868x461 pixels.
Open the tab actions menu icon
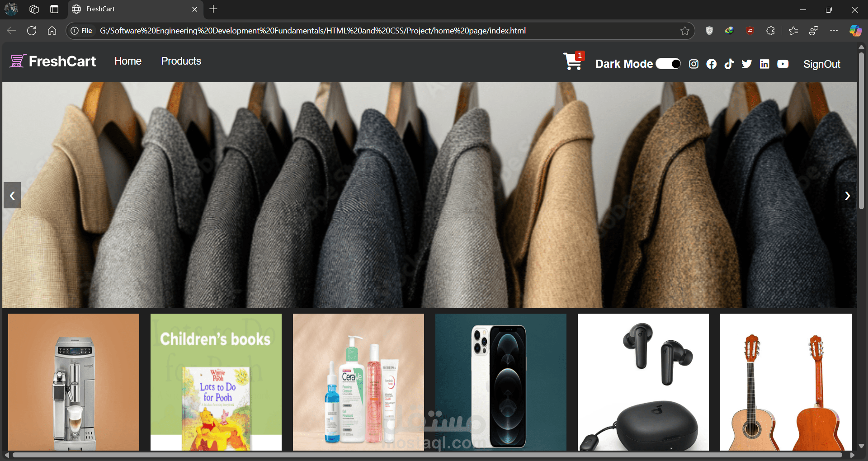click(54, 9)
